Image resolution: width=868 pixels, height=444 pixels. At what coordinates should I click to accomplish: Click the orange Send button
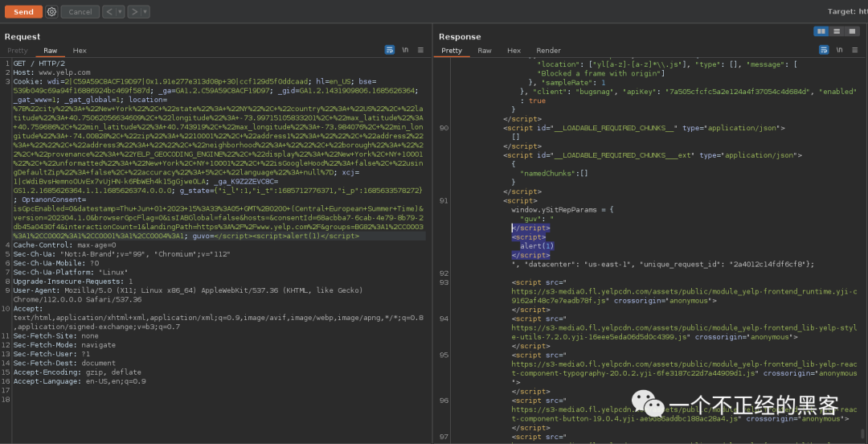pyautogui.click(x=23, y=11)
